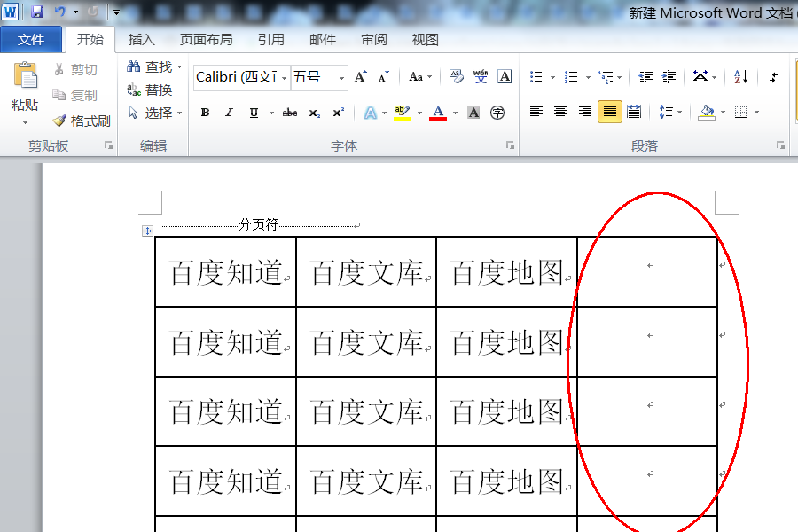Click the Numbering list icon
This screenshot has height=532, width=798.
click(571, 77)
